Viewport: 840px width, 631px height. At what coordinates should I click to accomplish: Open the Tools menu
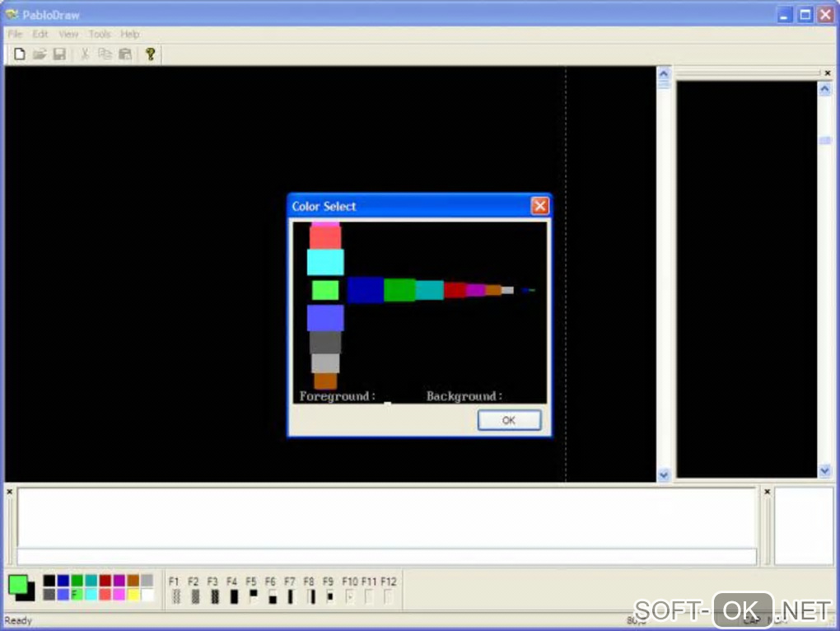click(x=99, y=34)
